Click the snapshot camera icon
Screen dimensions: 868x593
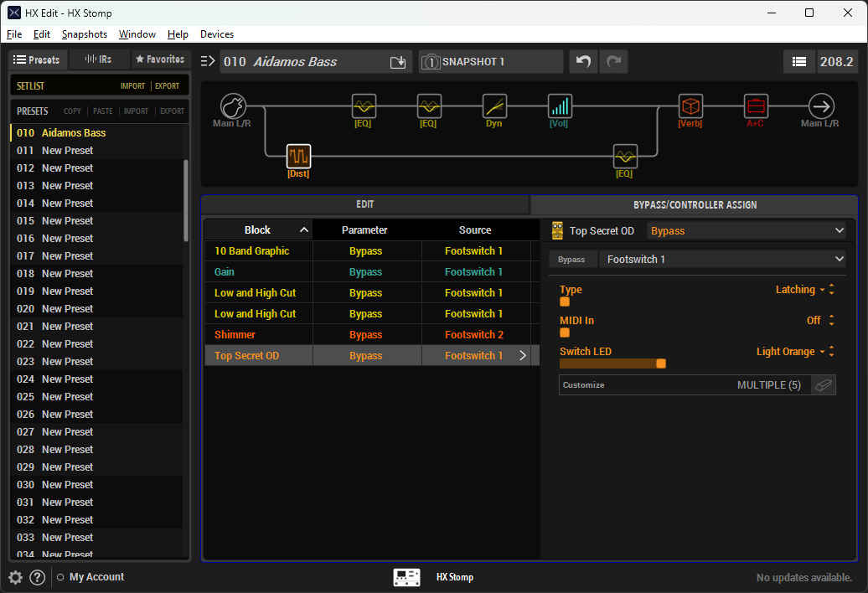click(x=431, y=62)
